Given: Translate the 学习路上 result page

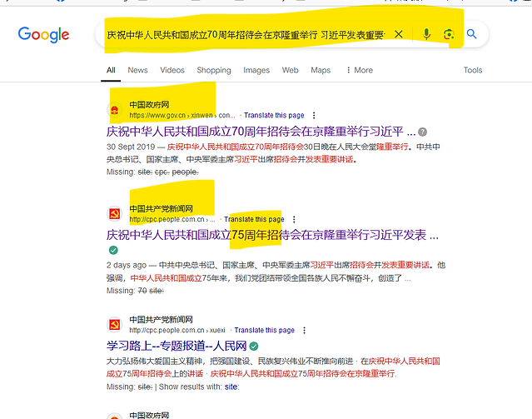Looking at the screenshot, I should [x=264, y=330].
